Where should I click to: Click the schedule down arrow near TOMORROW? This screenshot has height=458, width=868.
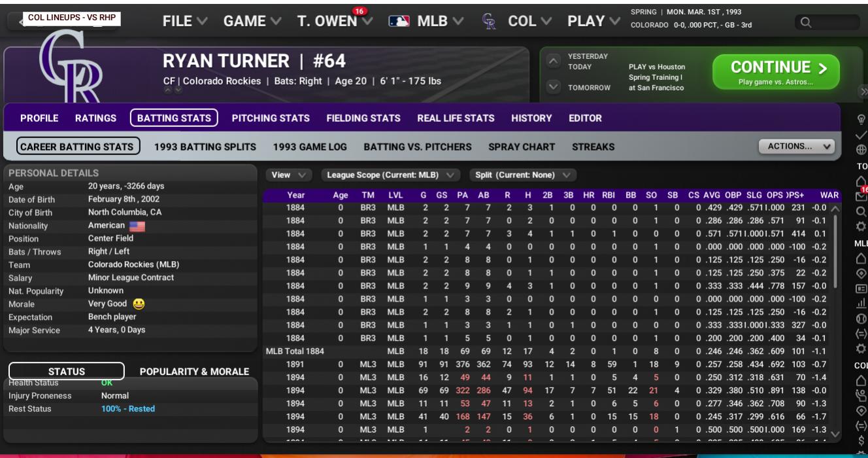554,86
